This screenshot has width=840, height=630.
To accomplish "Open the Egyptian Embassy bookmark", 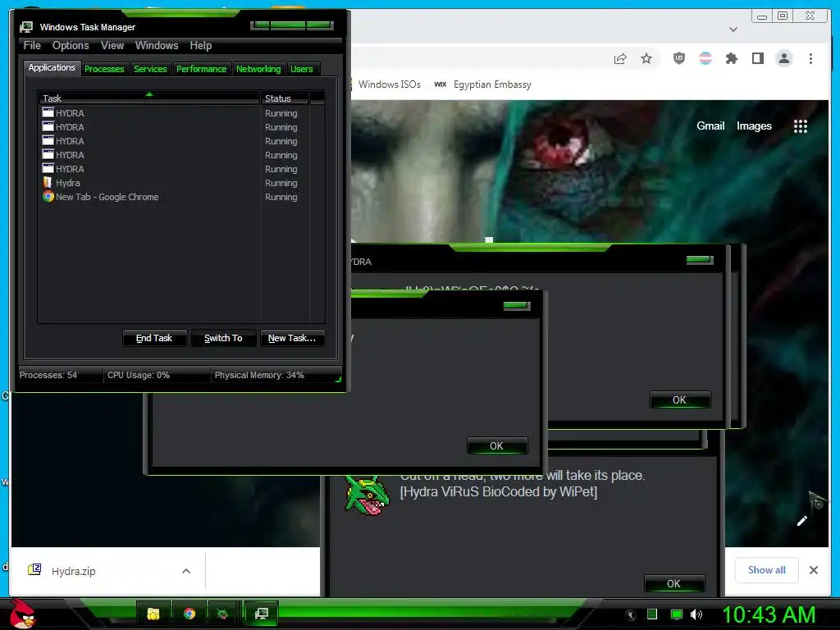I will 482,84.
